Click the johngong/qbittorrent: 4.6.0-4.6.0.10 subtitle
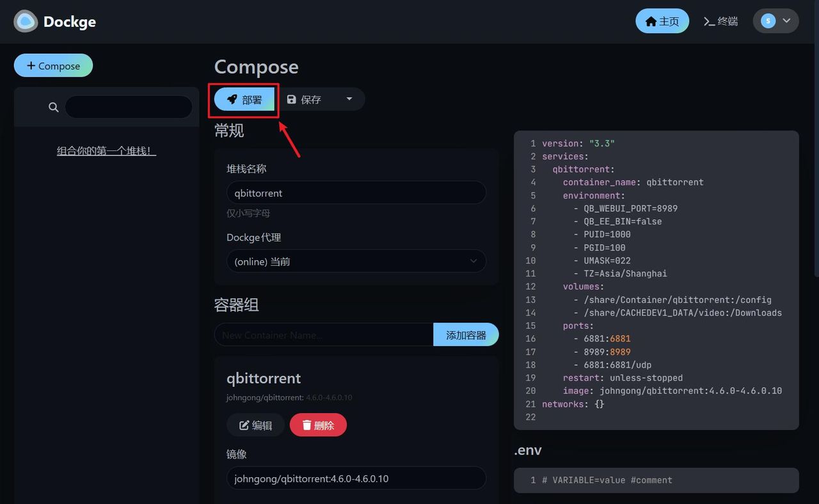 pyautogui.click(x=289, y=397)
